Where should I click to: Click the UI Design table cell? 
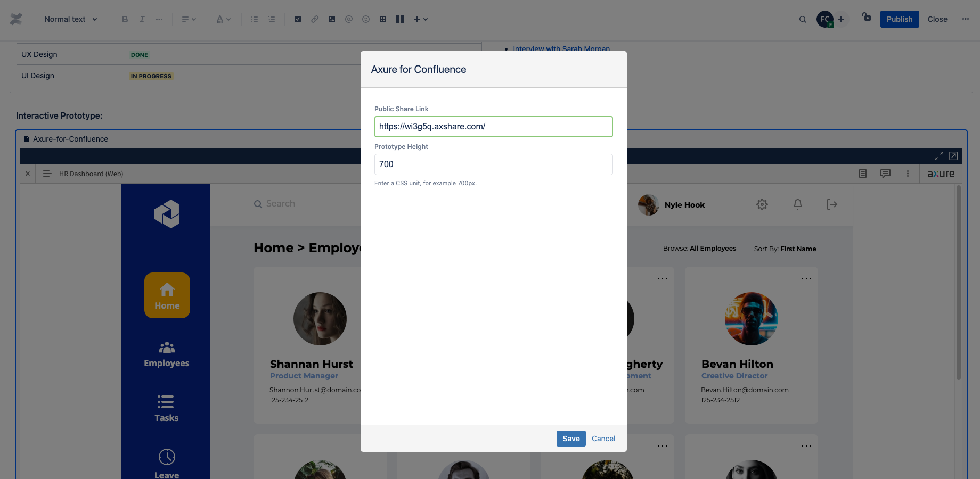(69, 76)
